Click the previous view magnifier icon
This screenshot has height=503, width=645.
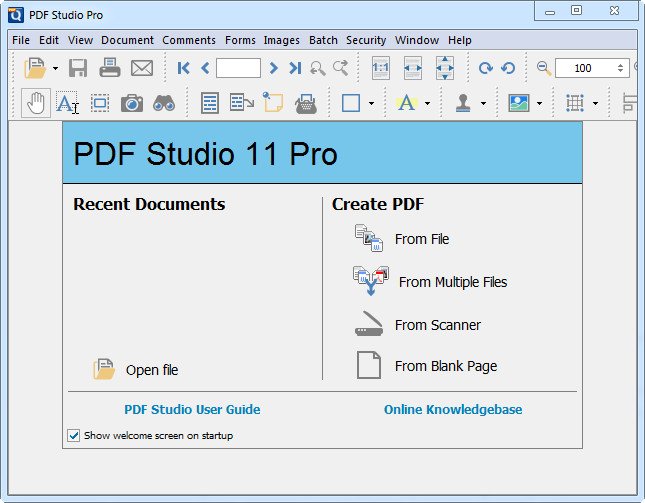point(318,68)
